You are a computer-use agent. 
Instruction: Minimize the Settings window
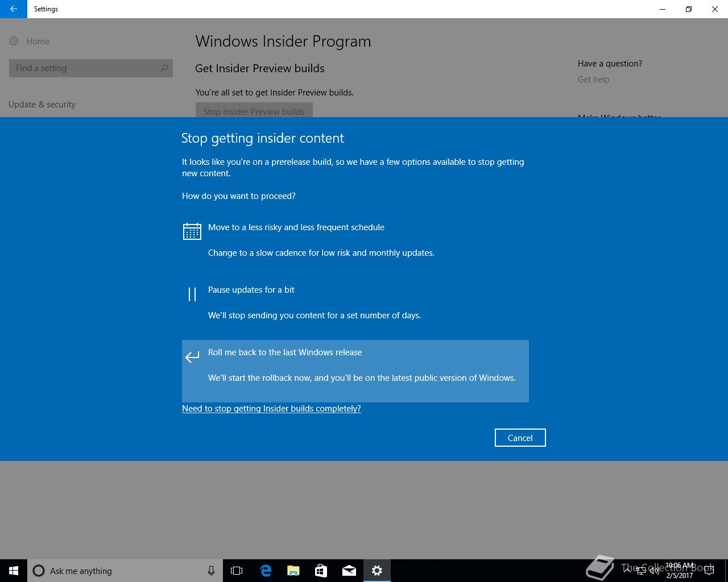click(663, 9)
